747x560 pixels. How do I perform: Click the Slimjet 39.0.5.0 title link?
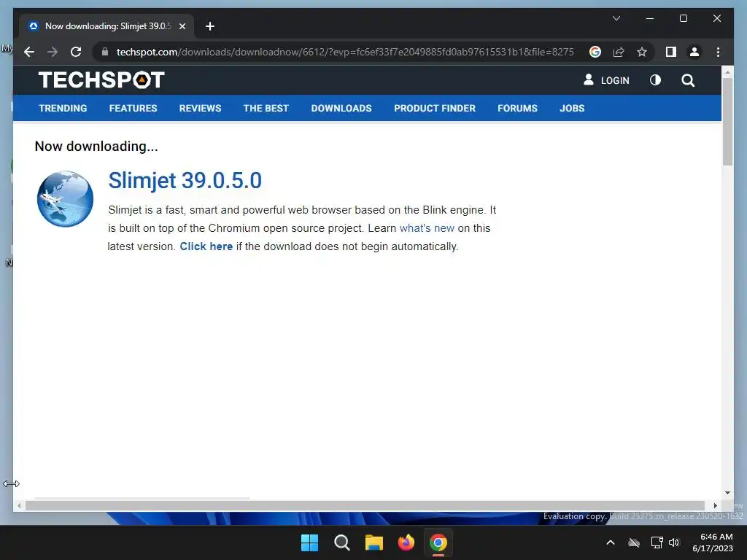click(x=185, y=181)
